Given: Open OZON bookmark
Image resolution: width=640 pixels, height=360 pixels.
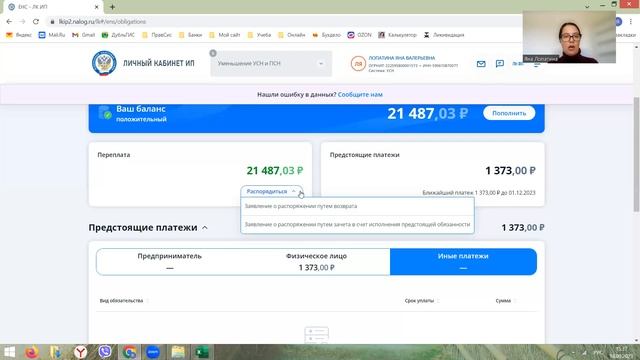Looking at the screenshot, I should coord(360,35).
